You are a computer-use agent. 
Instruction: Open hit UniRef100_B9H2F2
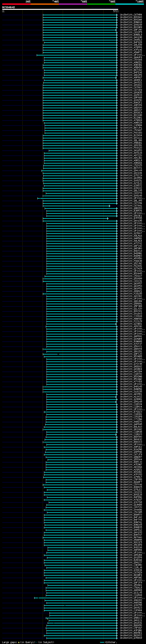(x=131, y=103)
